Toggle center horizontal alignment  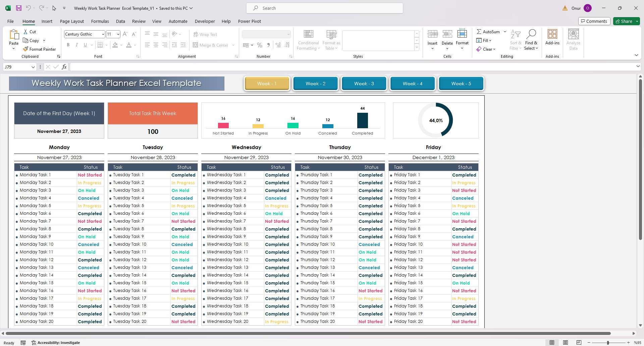tap(156, 45)
